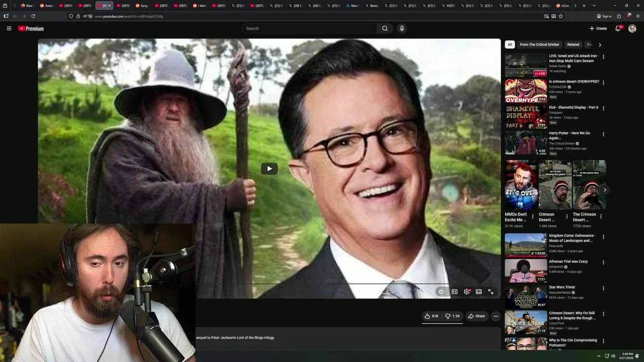Open the account avatar menu
The width and height of the screenshot is (644, 362).
pyautogui.click(x=632, y=29)
